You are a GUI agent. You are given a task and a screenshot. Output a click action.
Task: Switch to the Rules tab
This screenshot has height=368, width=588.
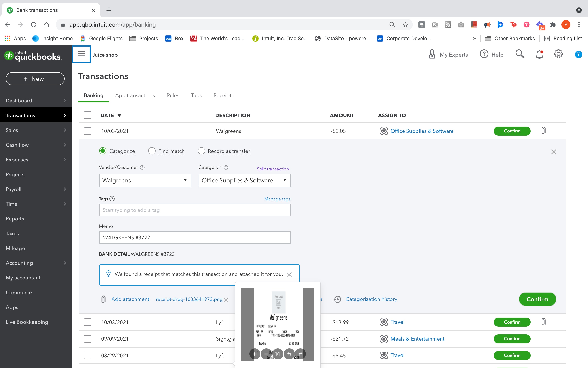(x=173, y=95)
